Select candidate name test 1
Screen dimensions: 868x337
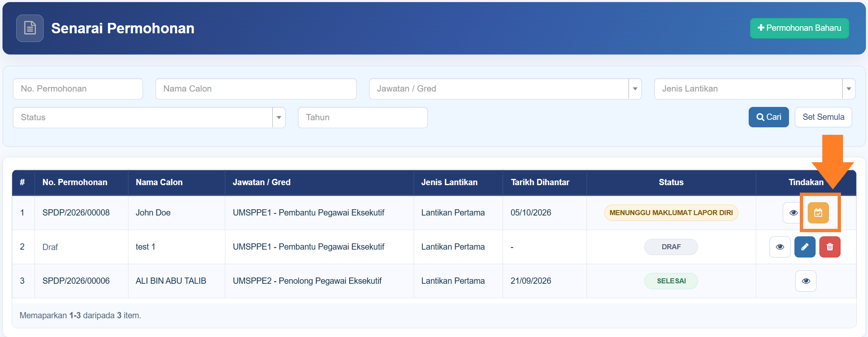(x=145, y=247)
